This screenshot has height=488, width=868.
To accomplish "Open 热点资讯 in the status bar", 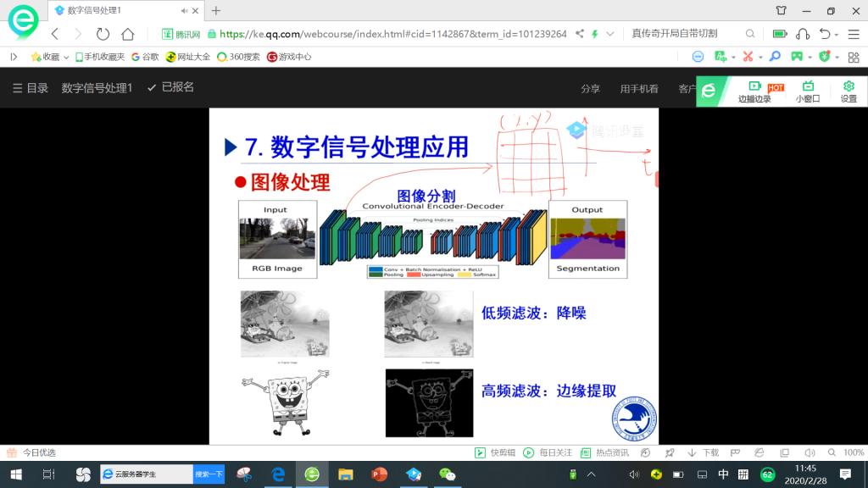I will 604,452.
